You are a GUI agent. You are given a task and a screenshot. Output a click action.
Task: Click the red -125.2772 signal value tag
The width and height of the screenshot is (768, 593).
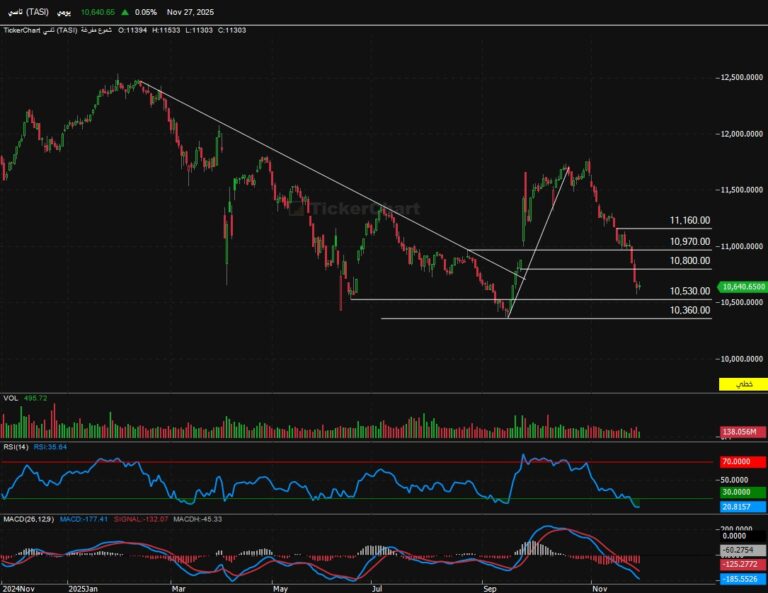tap(738, 565)
